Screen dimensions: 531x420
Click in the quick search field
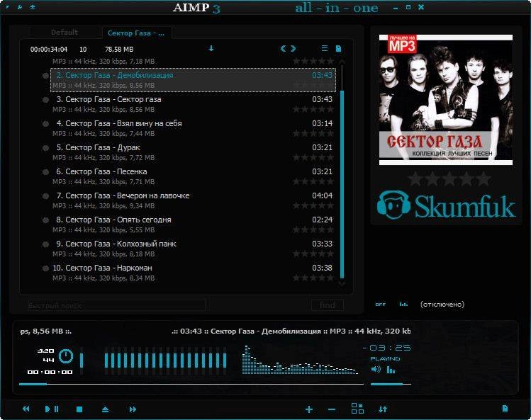pyautogui.click(x=116, y=305)
